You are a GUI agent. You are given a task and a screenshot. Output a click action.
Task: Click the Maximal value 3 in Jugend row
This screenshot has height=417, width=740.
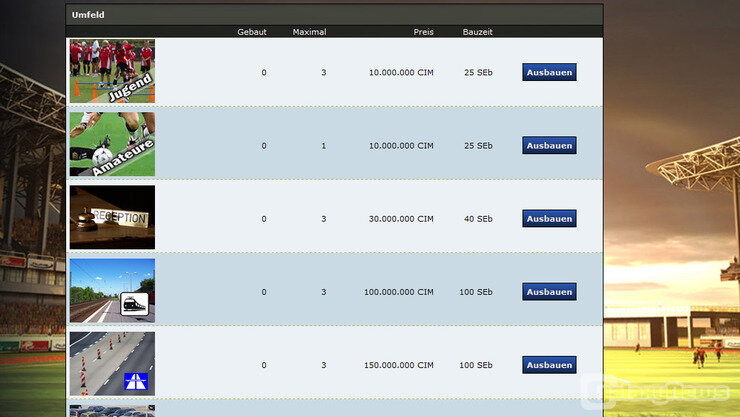coord(324,72)
